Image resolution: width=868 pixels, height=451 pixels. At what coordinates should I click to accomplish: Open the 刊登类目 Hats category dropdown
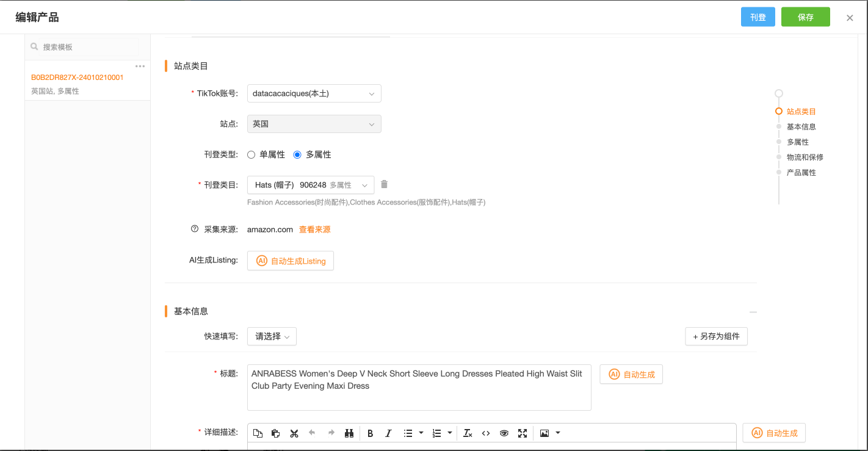point(311,185)
